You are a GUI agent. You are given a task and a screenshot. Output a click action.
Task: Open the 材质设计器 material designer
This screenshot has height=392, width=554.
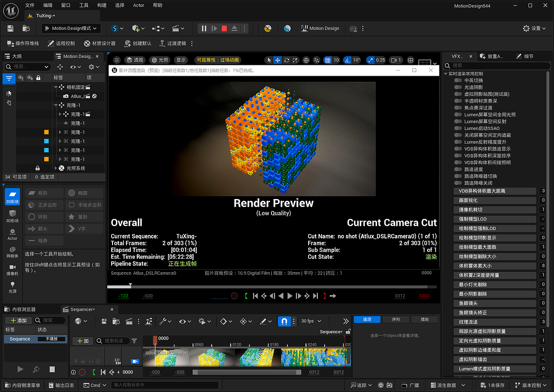pyautogui.click(x=100, y=43)
